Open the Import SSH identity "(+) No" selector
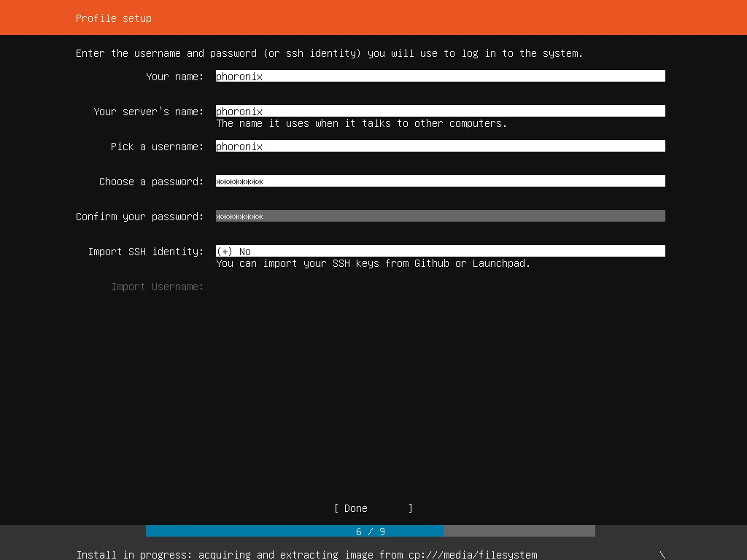This screenshot has height=560, width=747. point(440,251)
